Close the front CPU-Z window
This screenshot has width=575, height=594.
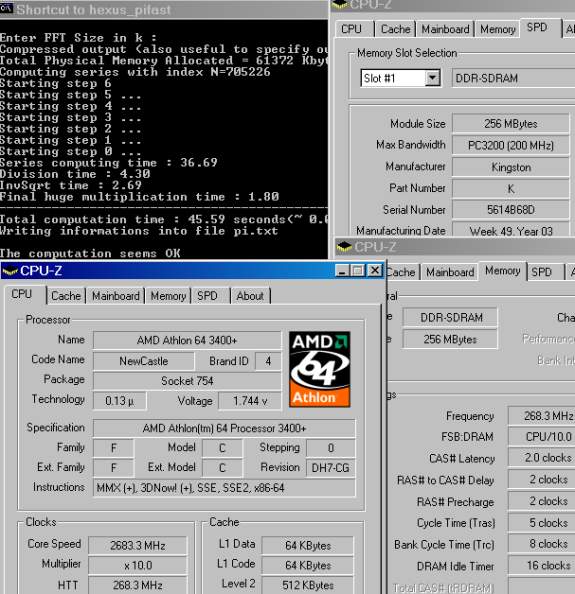[375, 271]
